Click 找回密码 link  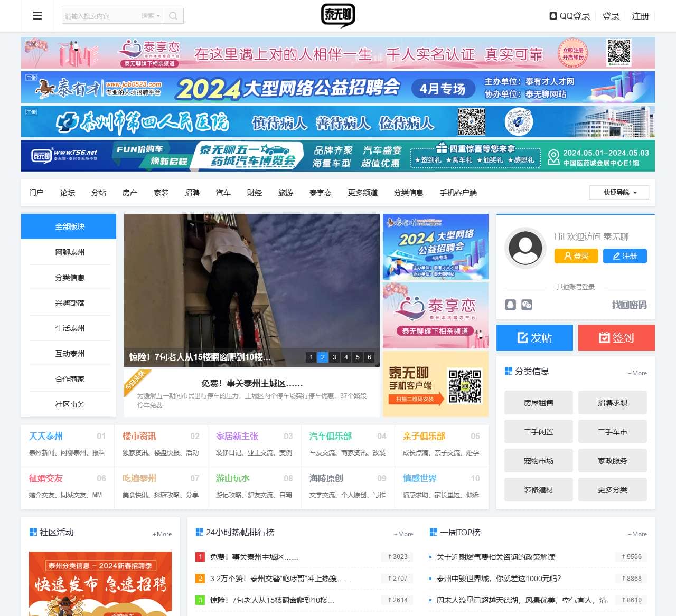629,305
